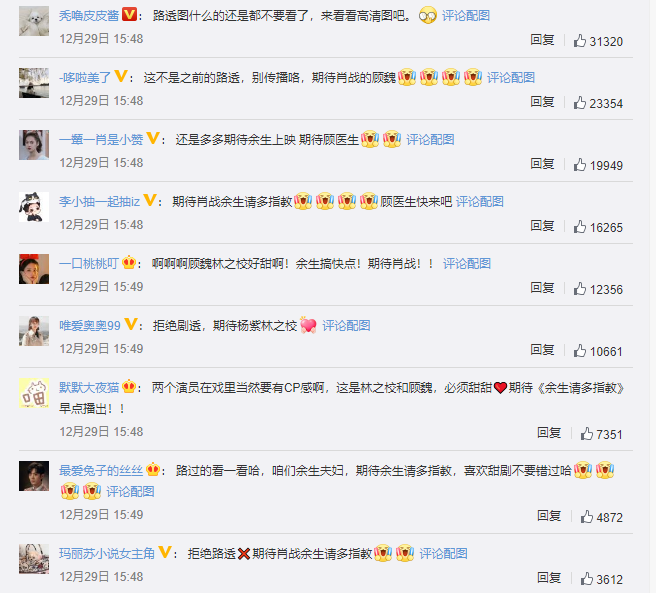Like the comment with 31320 likes
This screenshot has width=656, height=593.
(x=579, y=41)
